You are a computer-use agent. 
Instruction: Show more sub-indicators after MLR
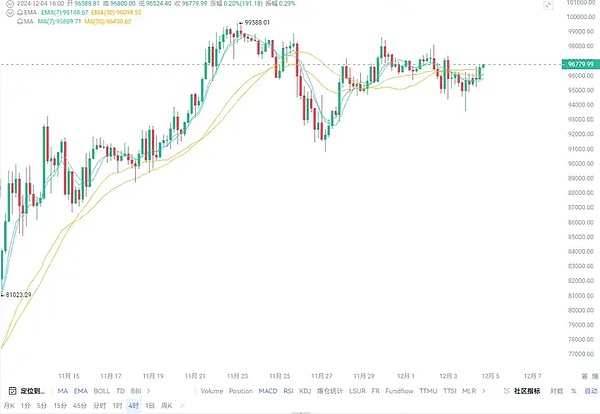(x=484, y=391)
